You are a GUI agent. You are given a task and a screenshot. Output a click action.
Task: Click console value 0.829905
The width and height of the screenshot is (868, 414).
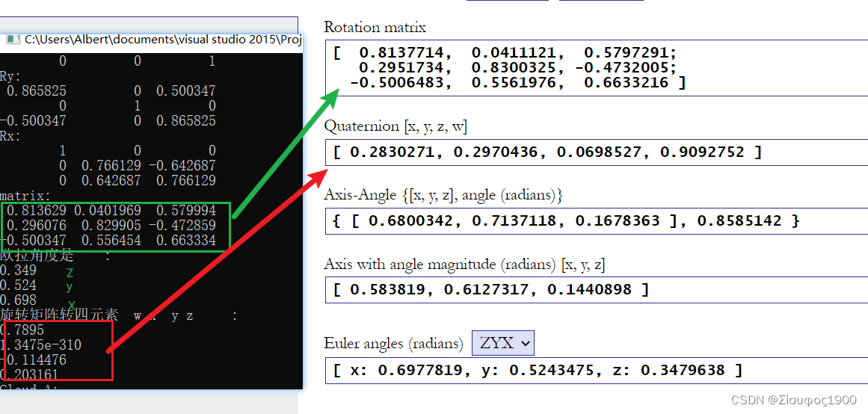111,225
